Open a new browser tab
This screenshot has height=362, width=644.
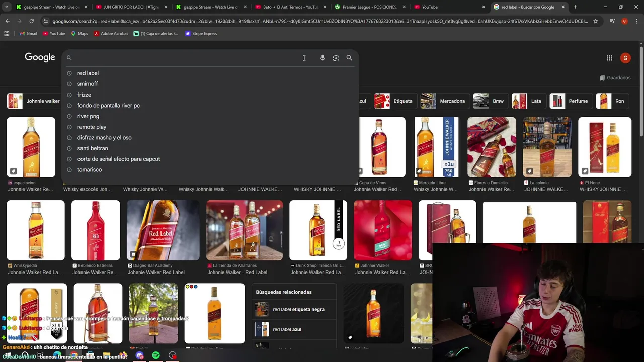[575, 7]
